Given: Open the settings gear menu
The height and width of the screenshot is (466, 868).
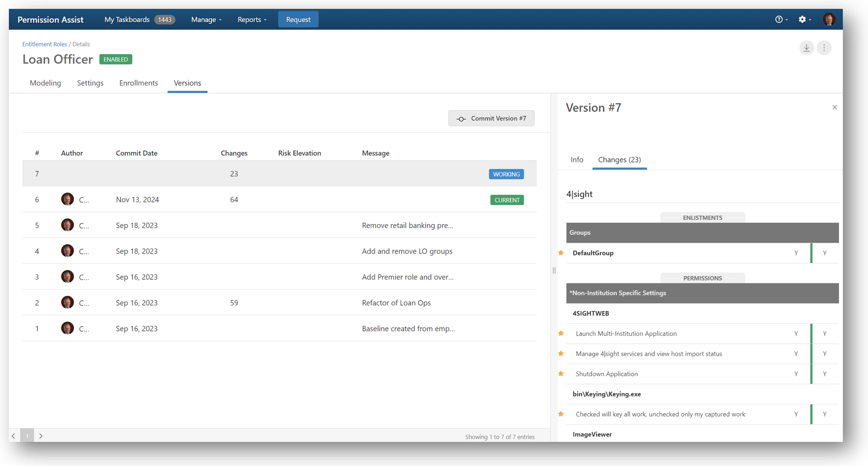Looking at the screenshot, I should click(x=804, y=20).
